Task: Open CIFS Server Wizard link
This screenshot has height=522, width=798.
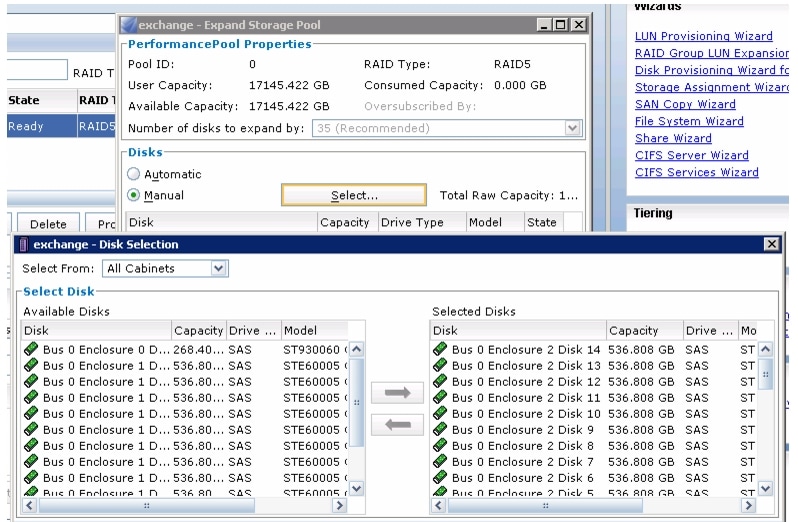Action: (x=692, y=155)
